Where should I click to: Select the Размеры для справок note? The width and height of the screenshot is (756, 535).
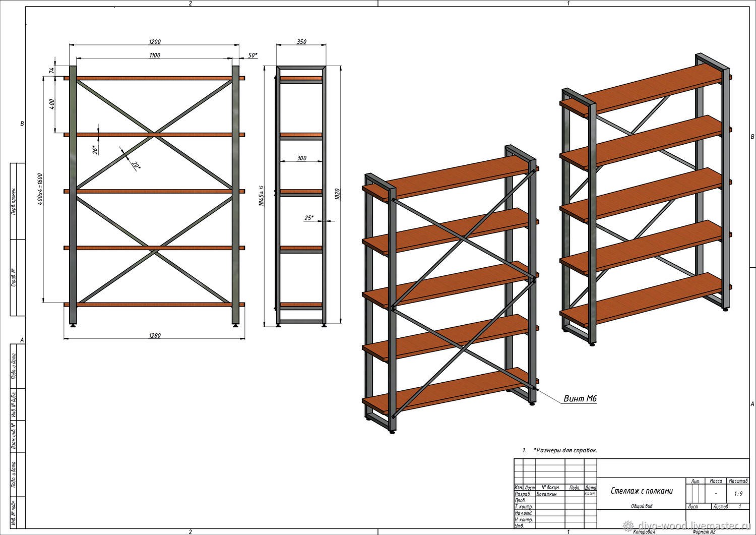pyautogui.click(x=565, y=450)
